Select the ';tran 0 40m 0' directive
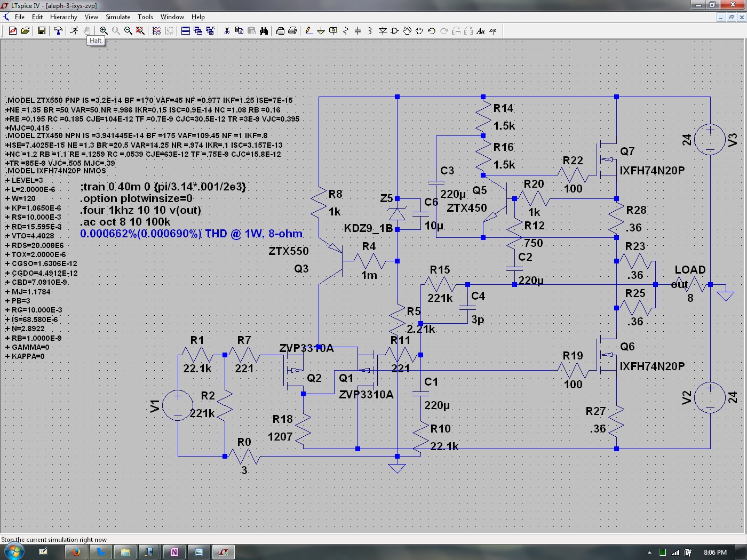The image size is (747, 560). coord(163,187)
